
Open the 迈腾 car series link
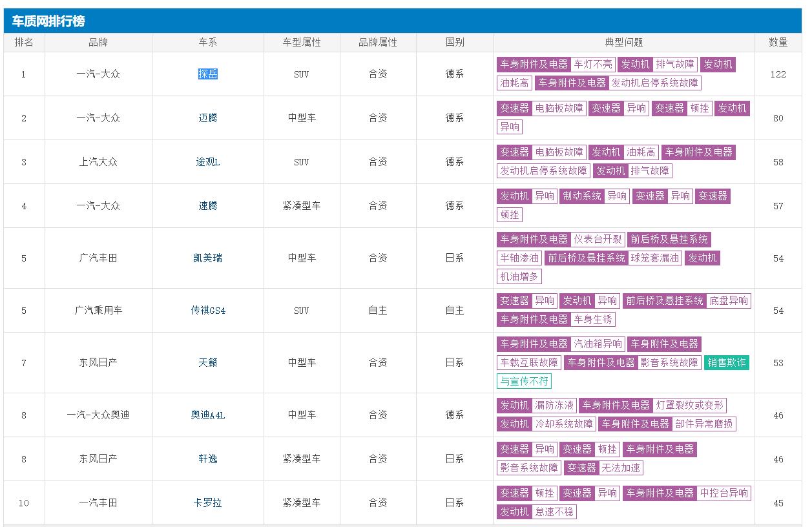(x=208, y=118)
